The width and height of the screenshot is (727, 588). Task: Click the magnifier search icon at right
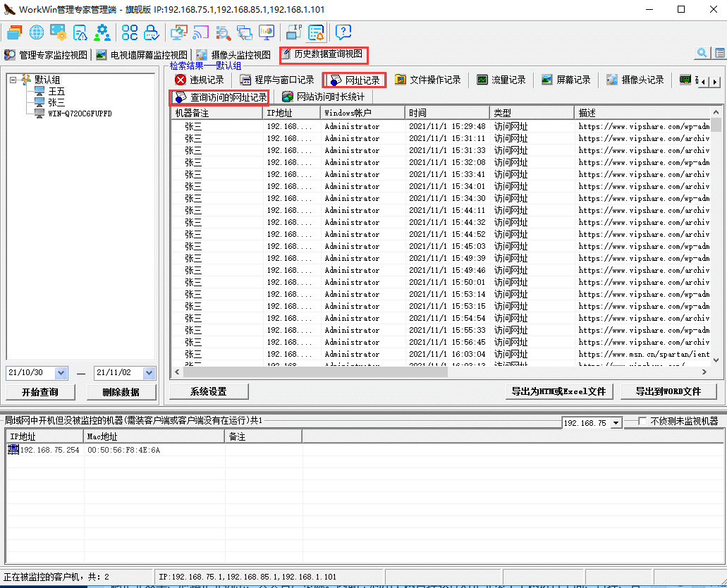[702, 53]
